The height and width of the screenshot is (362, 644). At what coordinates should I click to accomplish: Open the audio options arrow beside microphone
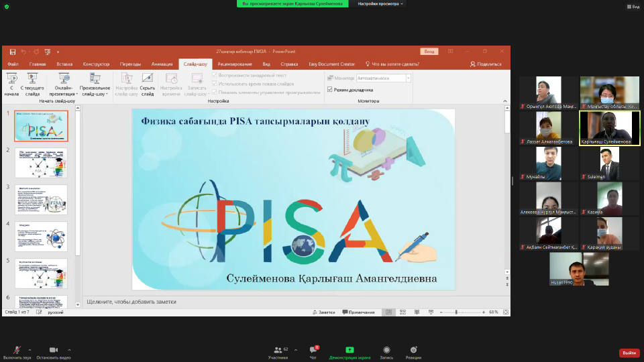pyautogui.click(x=30, y=350)
